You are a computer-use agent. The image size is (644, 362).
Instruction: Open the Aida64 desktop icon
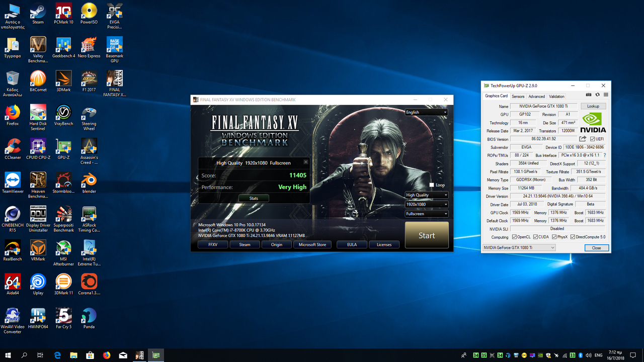pos(13,284)
